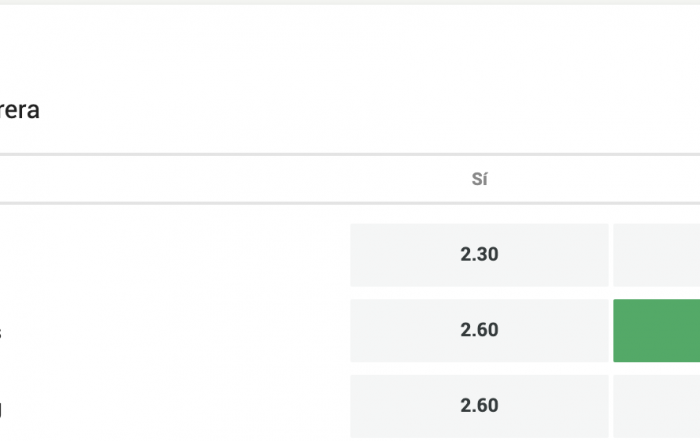The height and width of the screenshot is (441, 700).
Task: Select the 2.30 odds under Sí
Action: [x=479, y=255]
